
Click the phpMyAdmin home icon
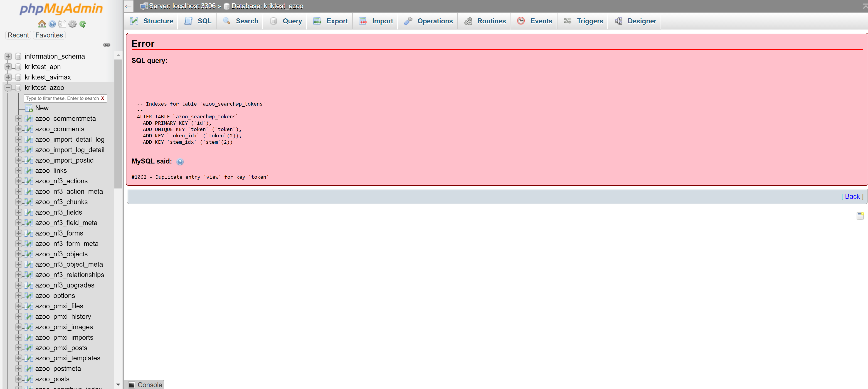[42, 24]
